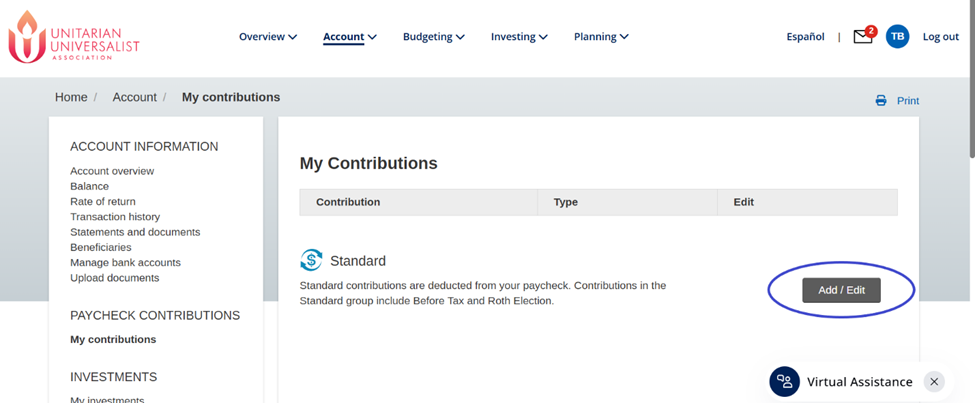Viewport: 975px width, 403px height.
Task: Click the printer icon
Action: pyautogui.click(x=881, y=101)
